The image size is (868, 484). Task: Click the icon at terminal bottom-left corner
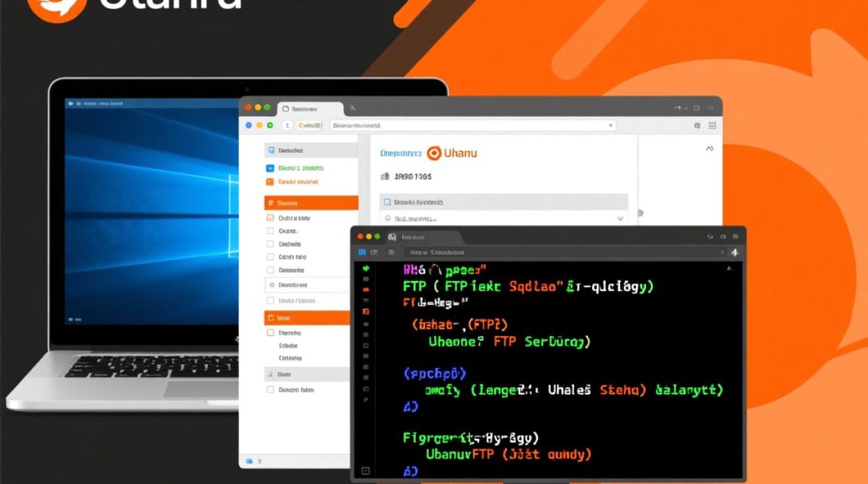click(366, 470)
